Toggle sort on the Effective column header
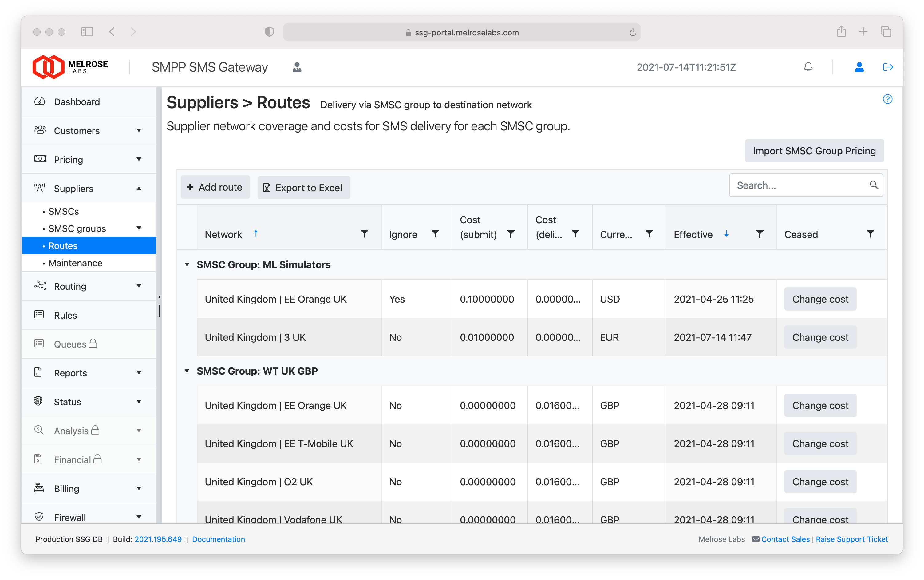The image size is (924, 580). click(693, 234)
